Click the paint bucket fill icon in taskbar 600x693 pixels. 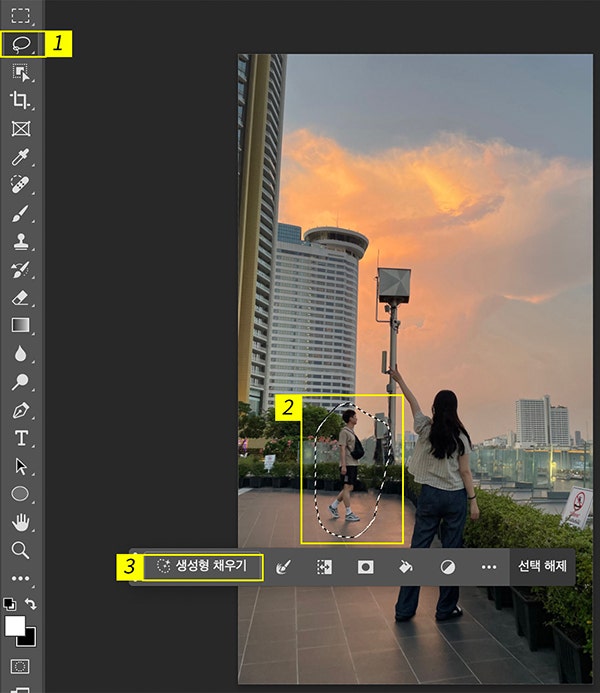tap(406, 567)
